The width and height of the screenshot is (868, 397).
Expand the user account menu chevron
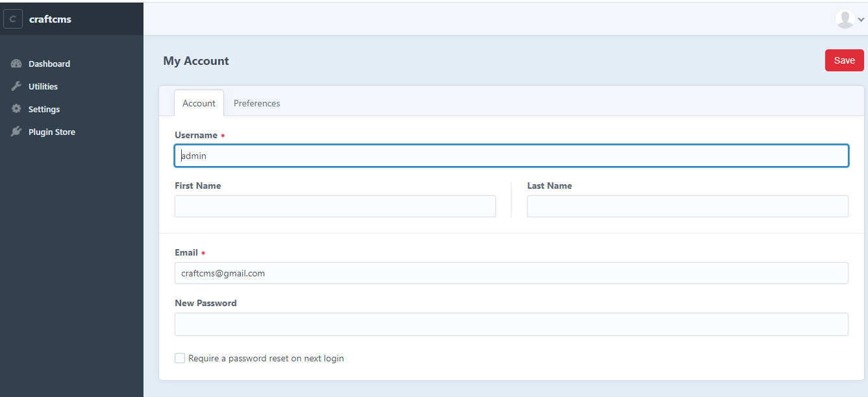point(862,19)
